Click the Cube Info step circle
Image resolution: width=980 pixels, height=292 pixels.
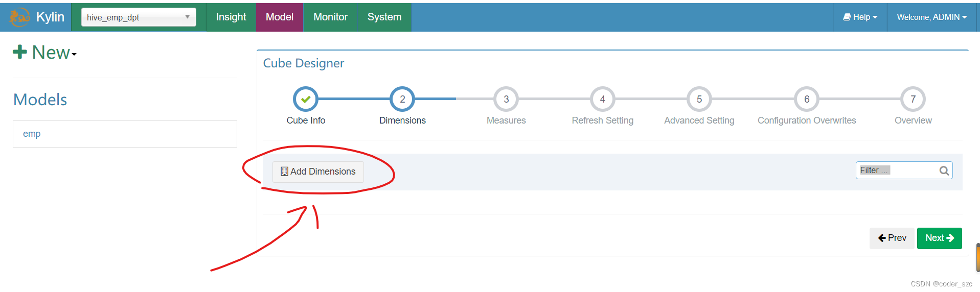306,99
